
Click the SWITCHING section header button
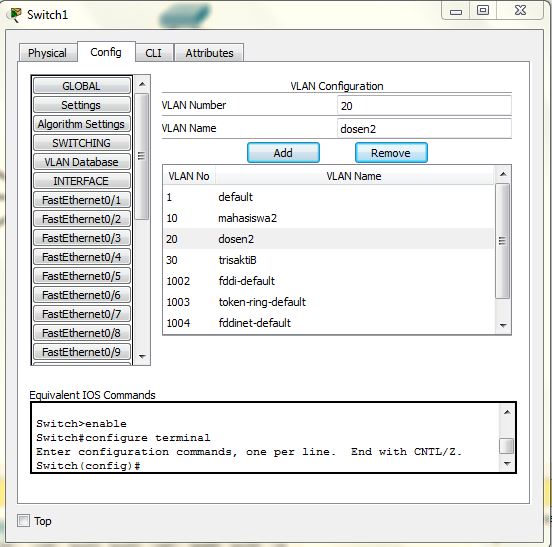[x=82, y=143]
